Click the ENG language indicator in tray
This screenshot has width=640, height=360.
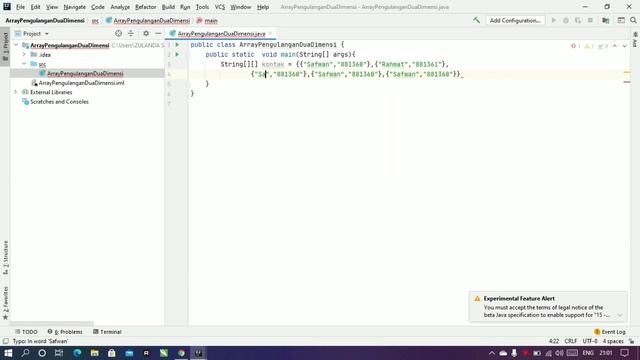(x=588, y=353)
